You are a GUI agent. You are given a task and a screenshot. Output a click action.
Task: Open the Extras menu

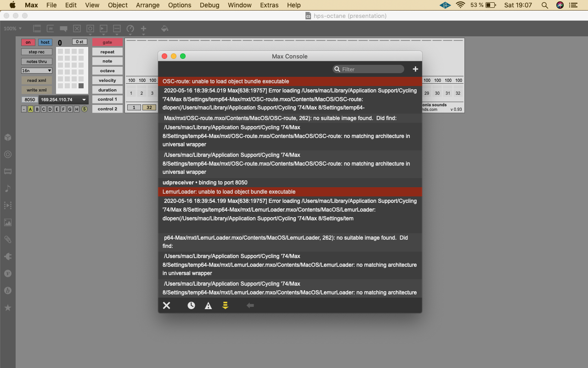pyautogui.click(x=269, y=5)
